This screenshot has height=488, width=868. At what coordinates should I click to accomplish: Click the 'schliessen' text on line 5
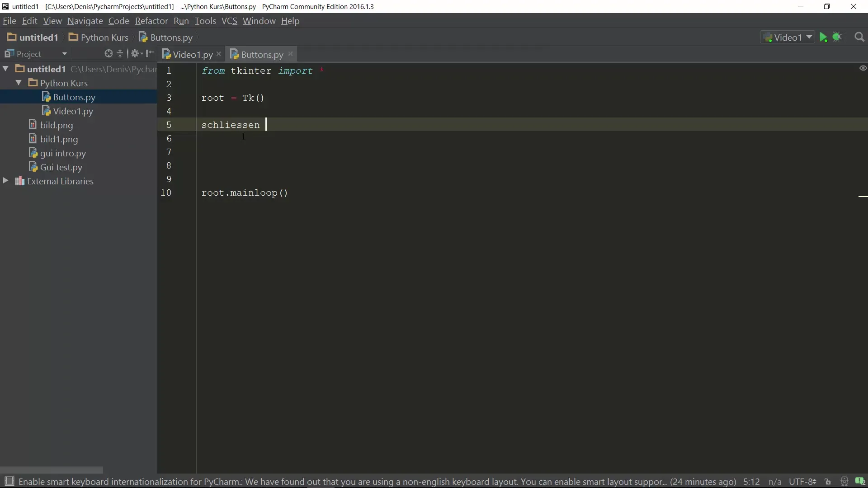pyautogui.click(x=231, y=125)
